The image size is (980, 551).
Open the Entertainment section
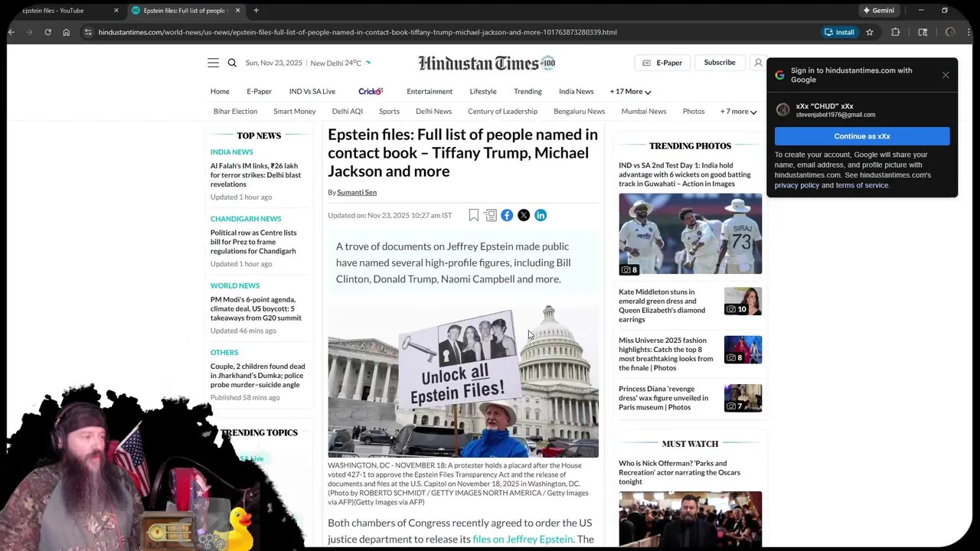click(x=430, y=91)
